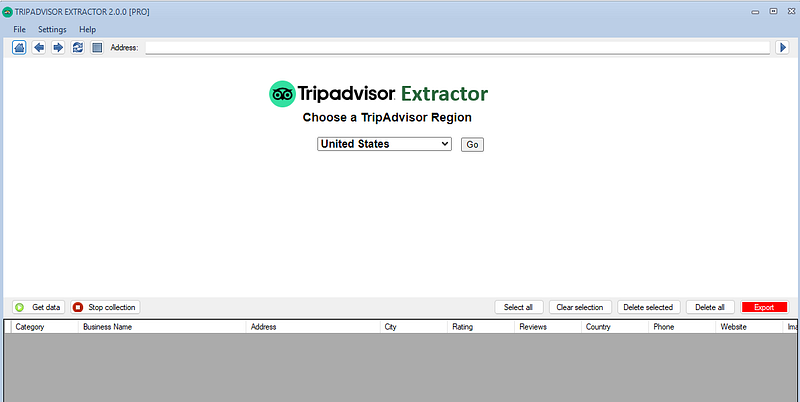Viewport: 800px width, 402px height.
Task: Open the Help menu
Action: (87, 30)
